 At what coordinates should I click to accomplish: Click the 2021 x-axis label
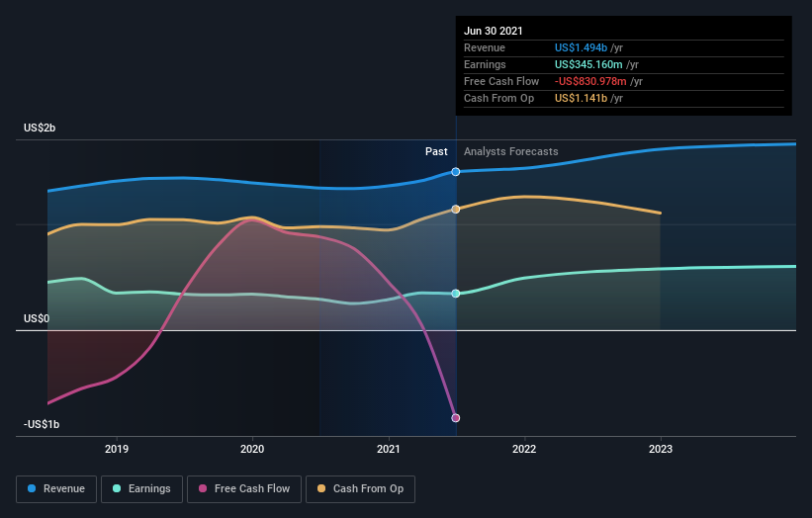389,449
